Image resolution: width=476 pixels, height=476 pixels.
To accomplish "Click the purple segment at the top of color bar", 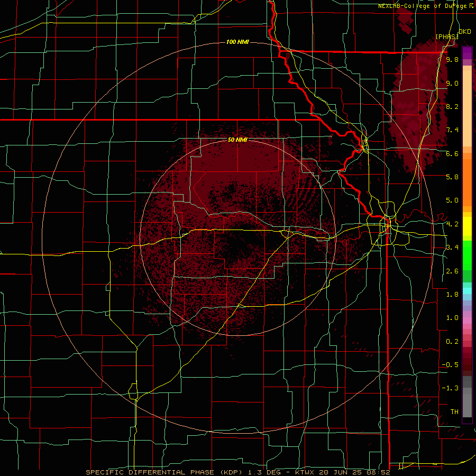I will (x=467, y=53).
